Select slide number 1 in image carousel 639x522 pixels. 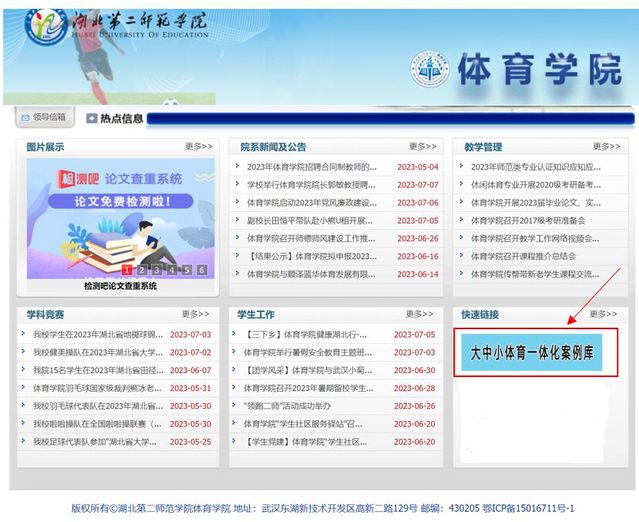click(x=127, y=270)
